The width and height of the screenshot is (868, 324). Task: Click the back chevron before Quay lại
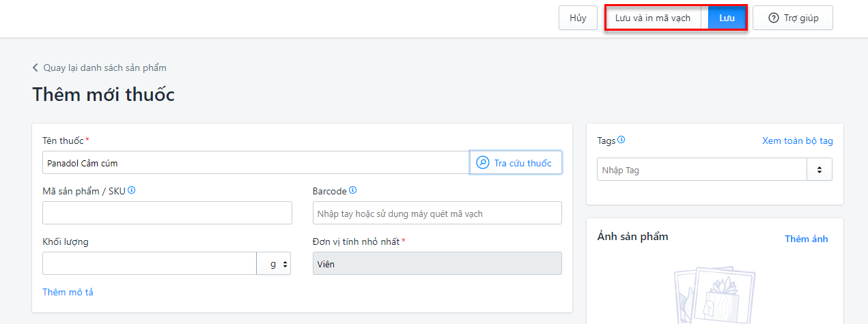36,68
